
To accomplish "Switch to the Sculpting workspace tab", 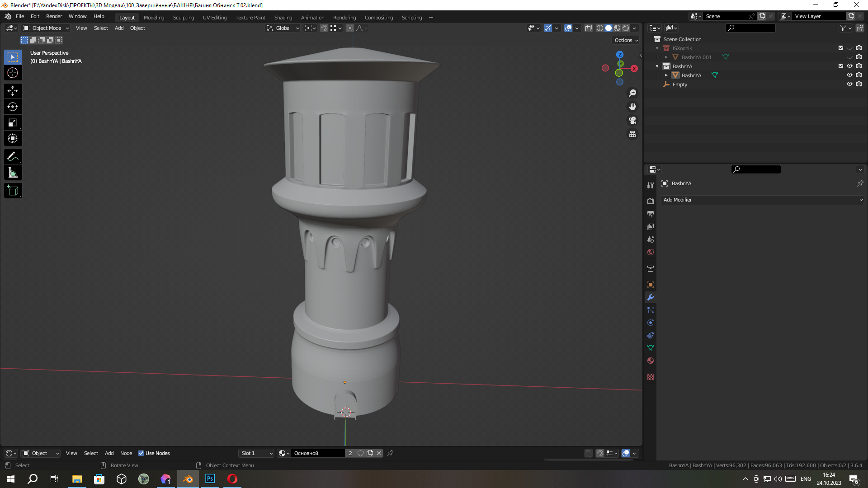I will [183, 18].
